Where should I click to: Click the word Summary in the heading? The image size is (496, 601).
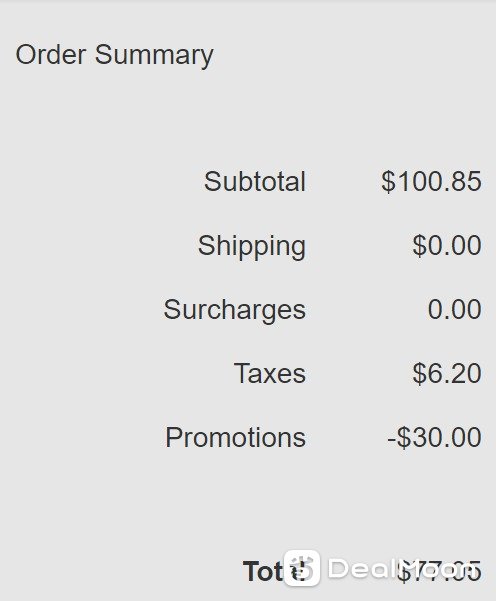pyautogui.click(x=154, y=56)
